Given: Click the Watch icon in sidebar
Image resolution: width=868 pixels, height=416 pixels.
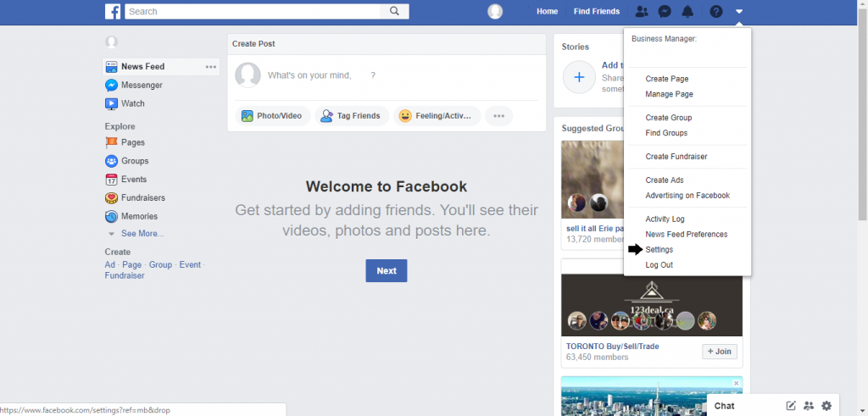Looking at the screenshot, I should tap(111, 103).
